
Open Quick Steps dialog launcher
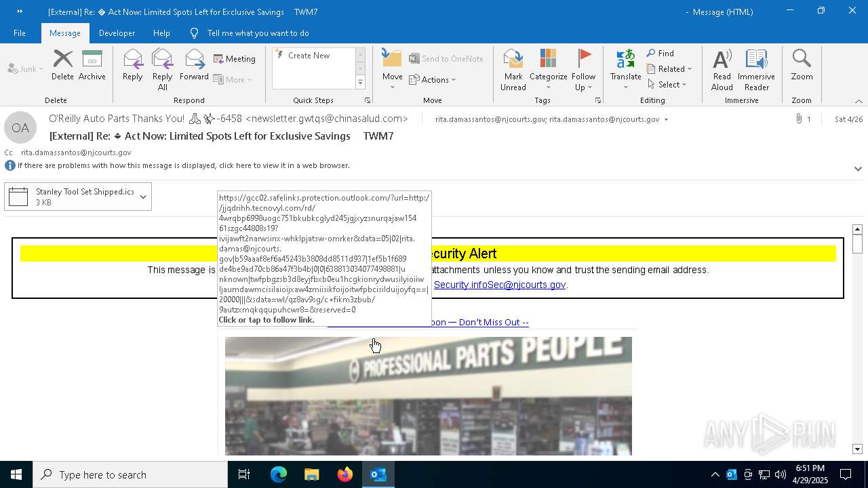pos(368,100)
